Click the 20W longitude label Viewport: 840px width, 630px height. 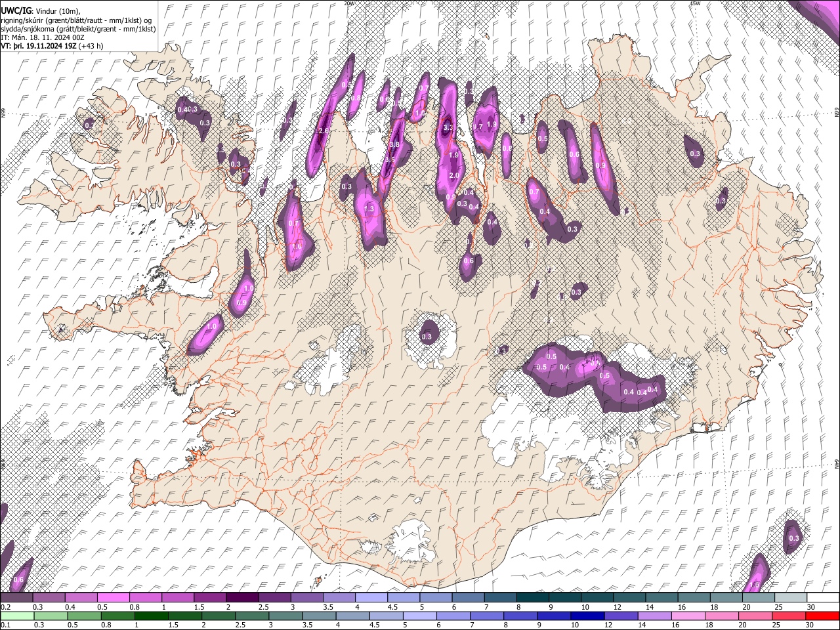click(x=349, y=3)
